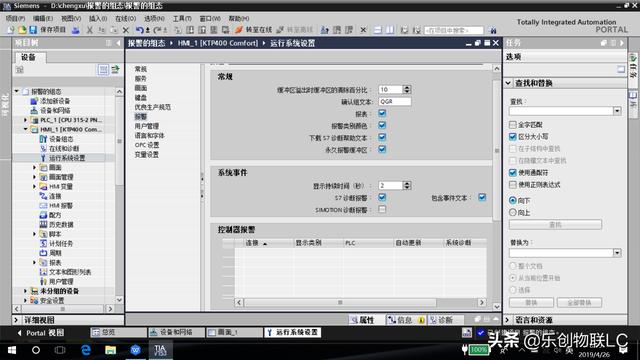
Task: Click the 周期 cycles tree icon
Action: (x=43, y=253)
